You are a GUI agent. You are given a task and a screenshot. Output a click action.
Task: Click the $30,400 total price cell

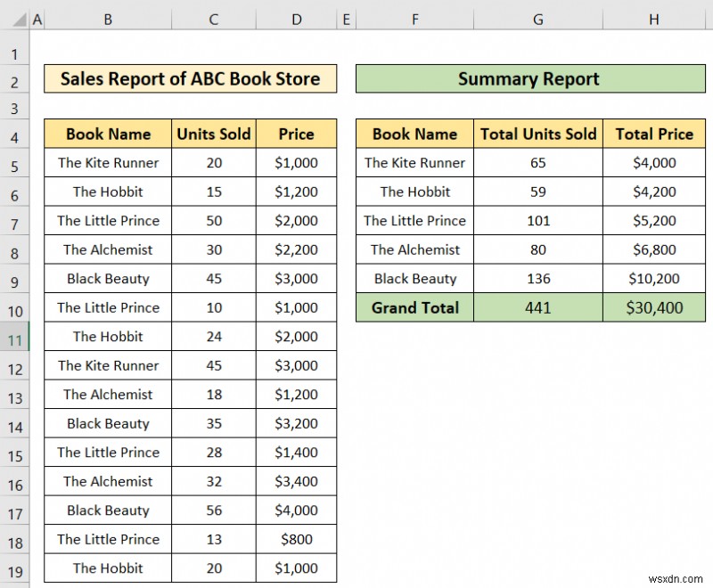pyautogui.click(x=654, y=307)
